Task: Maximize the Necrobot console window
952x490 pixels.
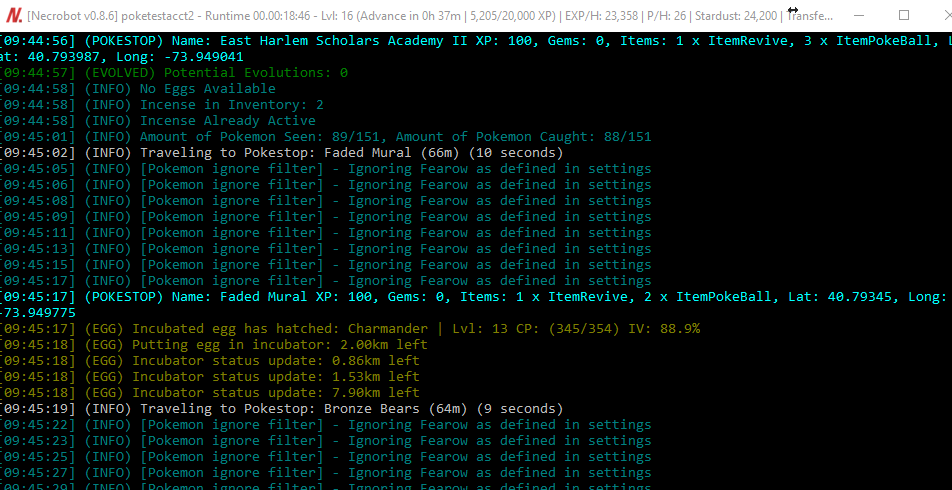Action: click(903, 15)
